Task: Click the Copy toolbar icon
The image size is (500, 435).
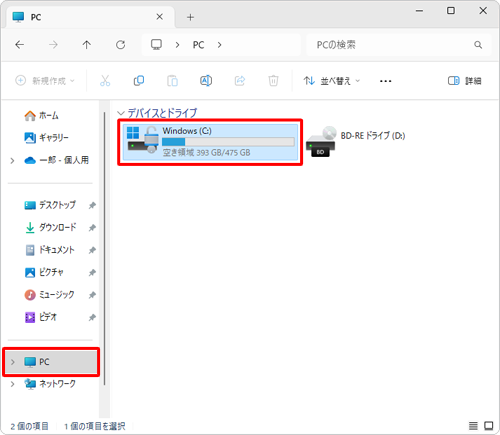Action: tap(139, 81)
